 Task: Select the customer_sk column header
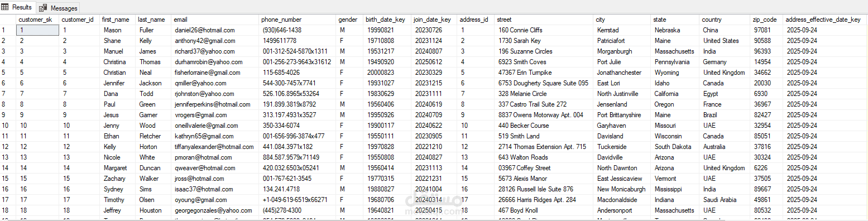click(37, 20)
